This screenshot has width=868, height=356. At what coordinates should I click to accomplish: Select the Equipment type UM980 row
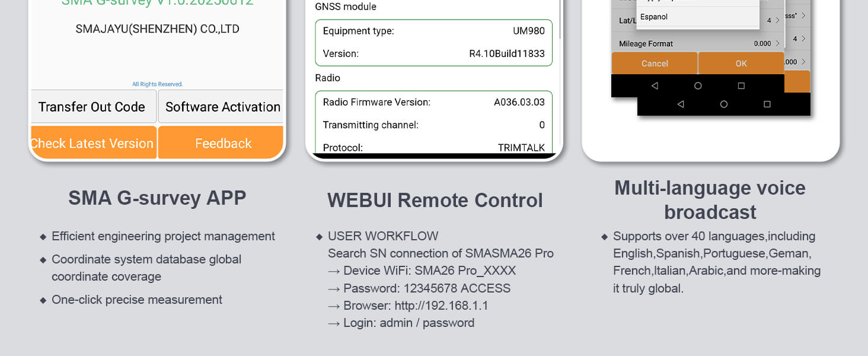point(434,31)
